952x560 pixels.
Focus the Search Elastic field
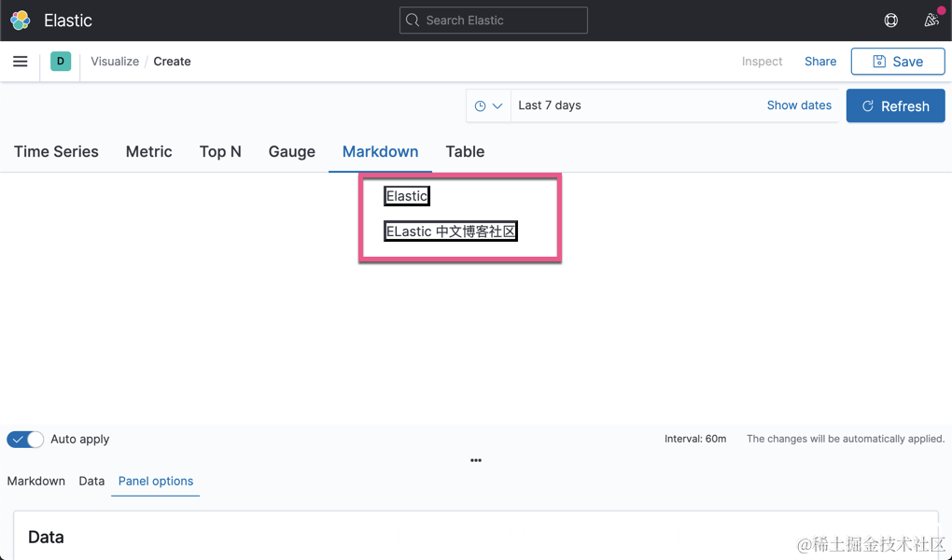click(x=493, y=20)
